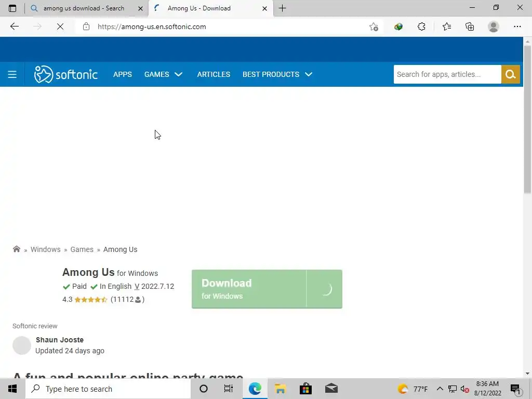Click the reviewer avatar placeholder
The width and height of the screenshot is (532, 399).
(x=22, y=345)
